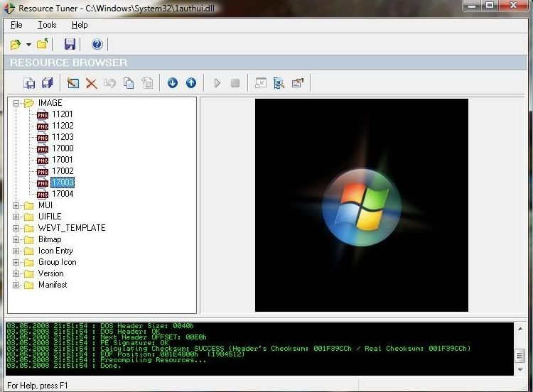Click the red X delete resource icon
Viewport: 533px width, 392px height.
(x=92, y=83)
